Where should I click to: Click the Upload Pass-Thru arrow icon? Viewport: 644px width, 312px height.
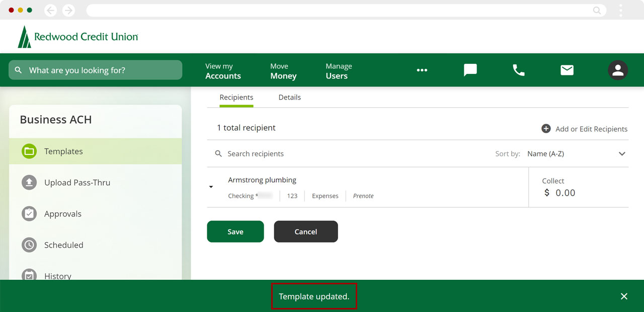[x=29, y=183]
